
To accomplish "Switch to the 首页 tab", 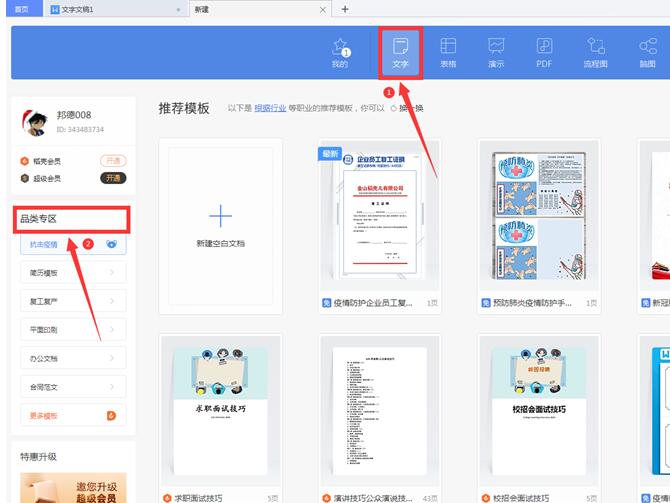I will coord(24,9).
